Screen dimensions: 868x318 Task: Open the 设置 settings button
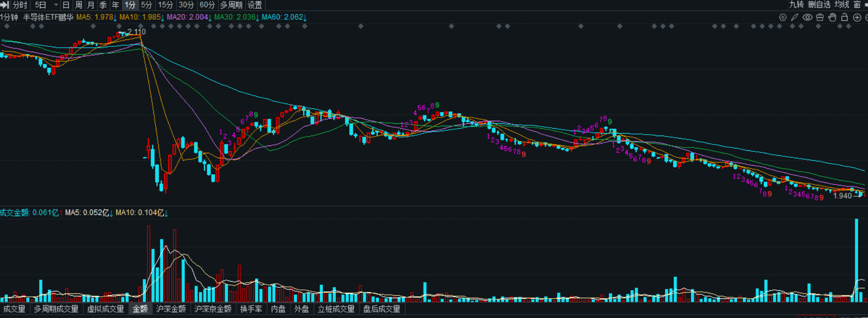[x=255, y=5]
